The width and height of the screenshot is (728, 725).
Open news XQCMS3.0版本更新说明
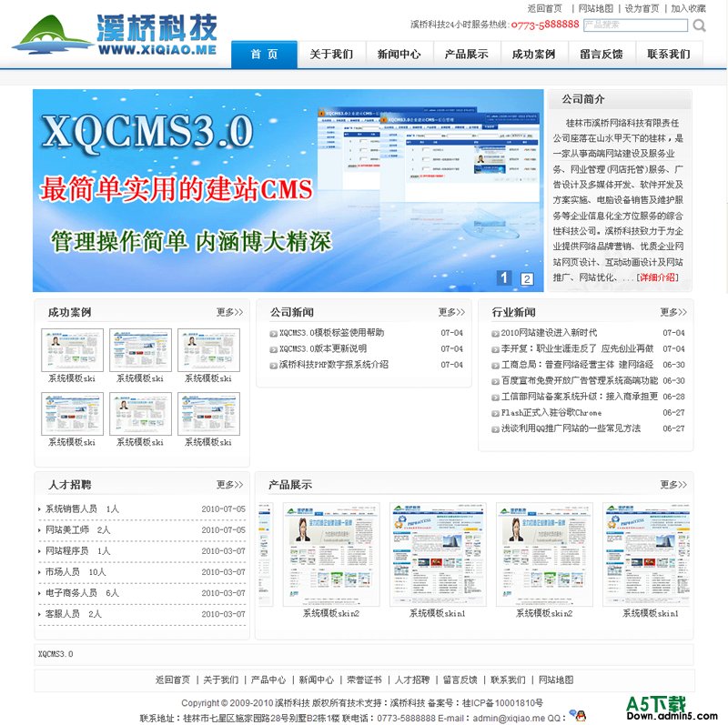(323, 348)
